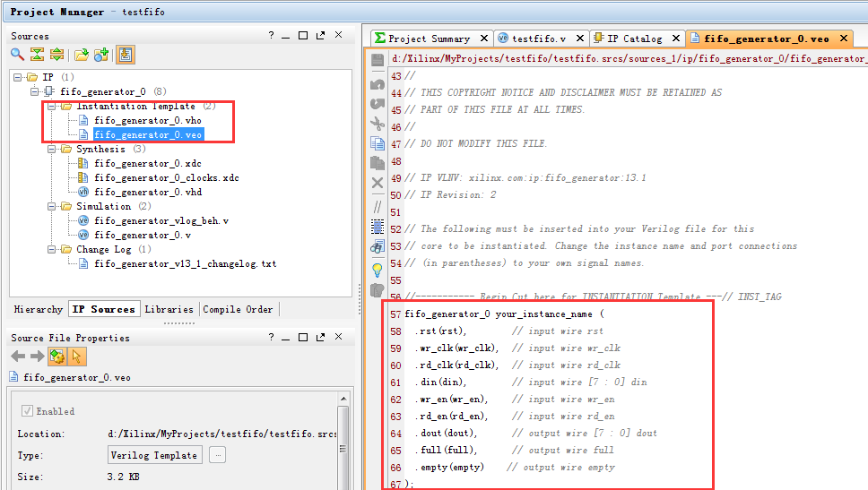Open Sources panel help question mark

tap(271, 35)
